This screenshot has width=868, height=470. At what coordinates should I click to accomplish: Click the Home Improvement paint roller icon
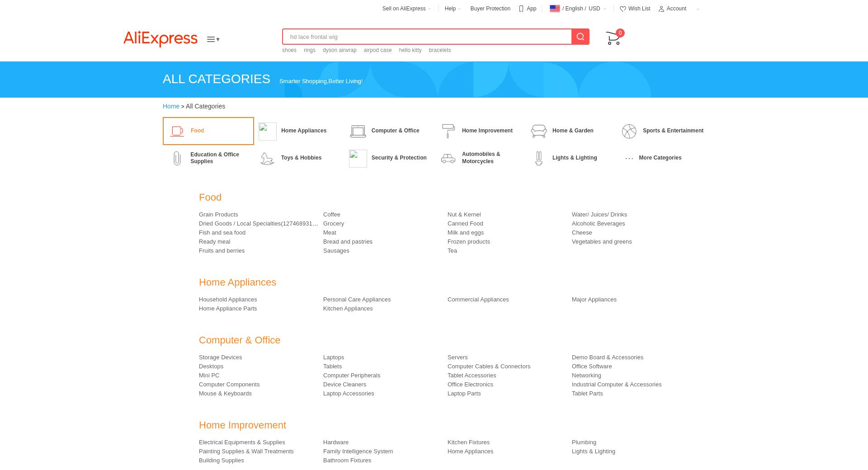(448, 131)
